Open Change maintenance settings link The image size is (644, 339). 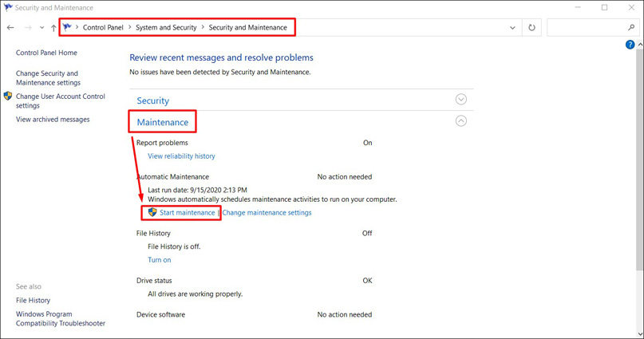point(267,213)
